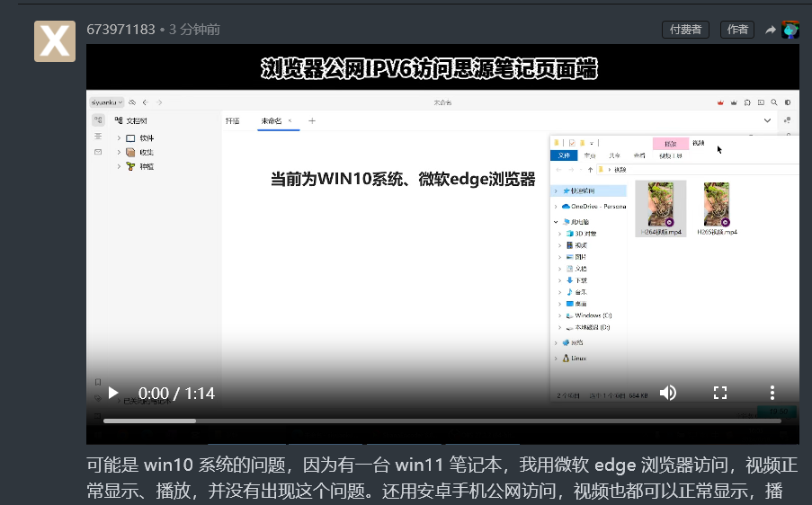Add a new tab with the plus button
Viewport: 812px width, 505px height.
pos(312,120)
